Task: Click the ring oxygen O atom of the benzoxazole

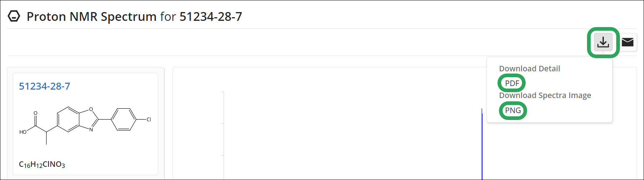Action: (x=91, y=109)
